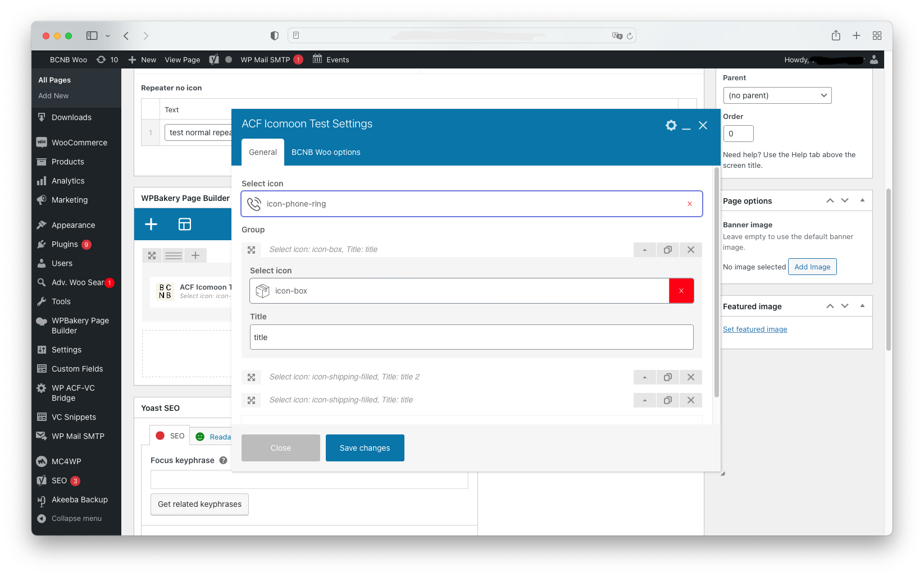This screenshot has height=577, width=924.
Task: Clear the icon-phone-ring selection with red x
Action: (x=689, y=204)
